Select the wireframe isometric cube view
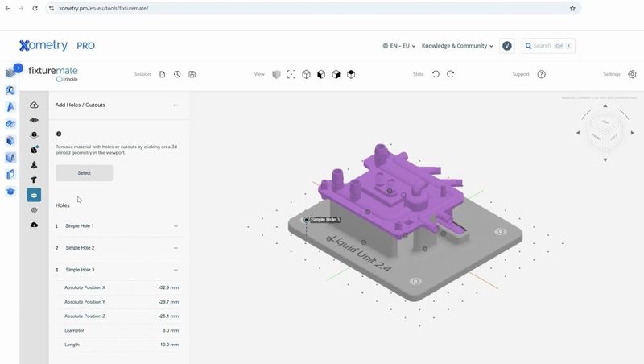The width and height of the screenshot is (644, 364). [x=306, y=74]
